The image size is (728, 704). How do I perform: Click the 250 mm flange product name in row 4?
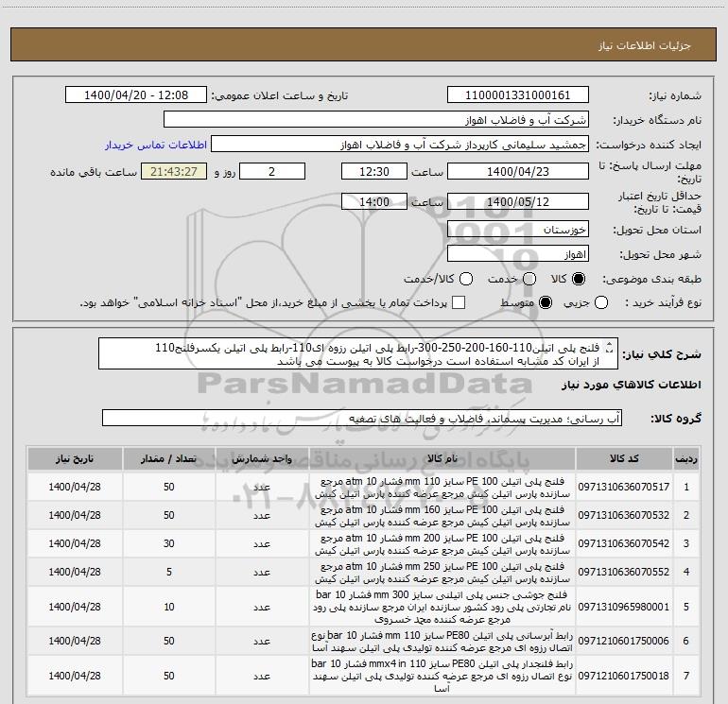click(442, 573)
